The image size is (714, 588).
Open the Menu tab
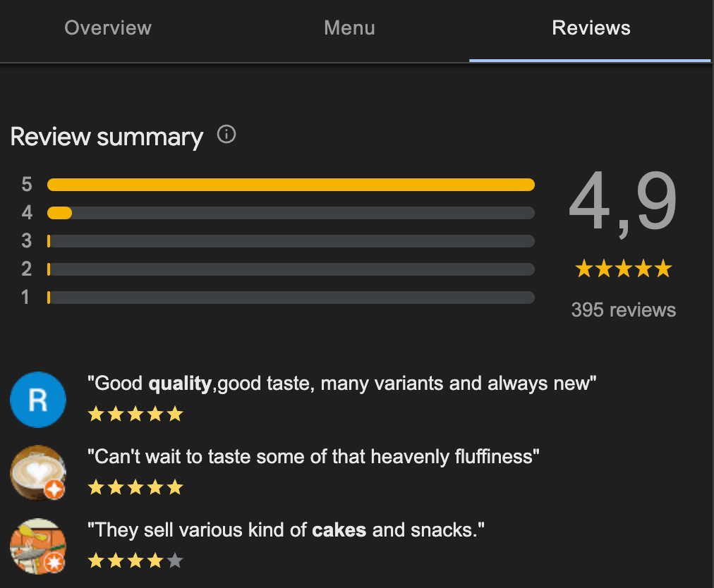click(349, 28)
